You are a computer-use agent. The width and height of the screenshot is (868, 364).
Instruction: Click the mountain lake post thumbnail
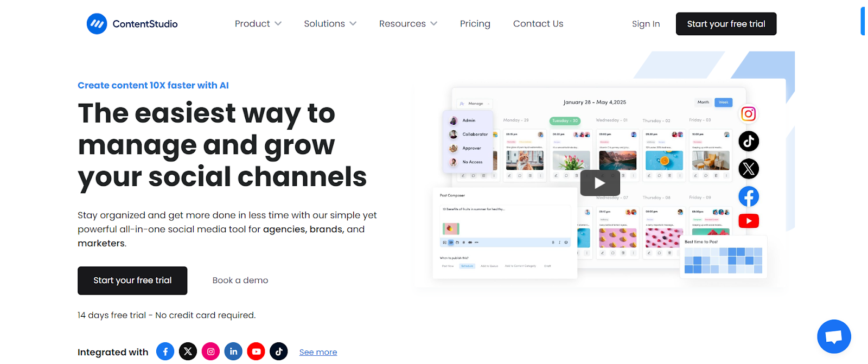pyautogui.click(x=618, y=161)
